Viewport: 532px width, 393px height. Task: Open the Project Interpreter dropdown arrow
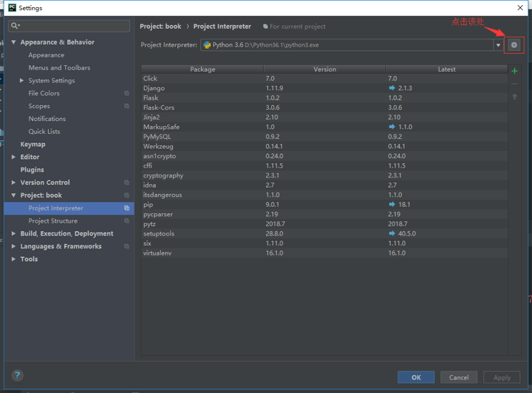click(498, 45)
